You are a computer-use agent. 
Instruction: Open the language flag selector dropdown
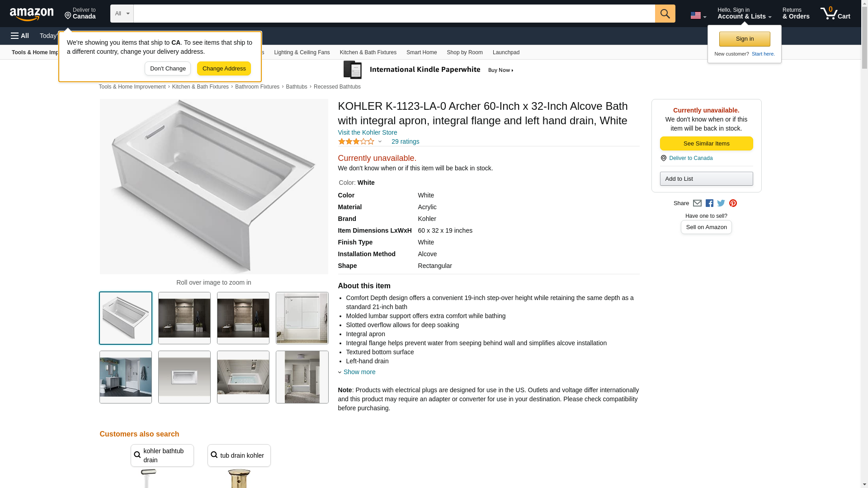coord(698,15)
